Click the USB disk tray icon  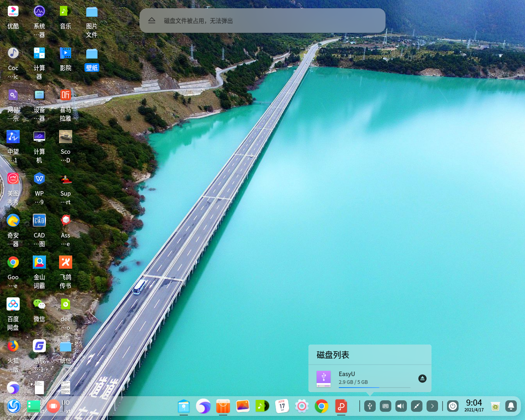pos(370,406)
